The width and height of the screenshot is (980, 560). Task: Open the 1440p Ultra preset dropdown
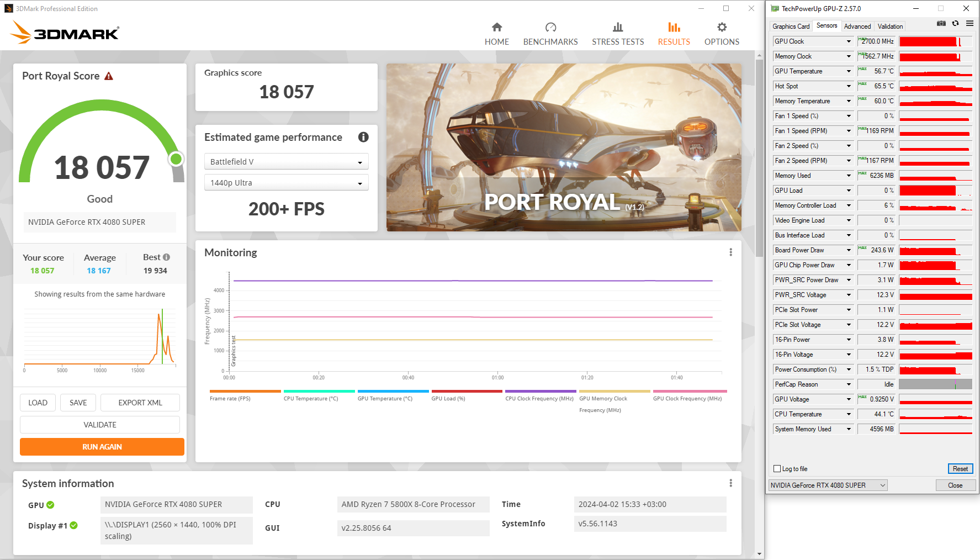click(286, 183)
